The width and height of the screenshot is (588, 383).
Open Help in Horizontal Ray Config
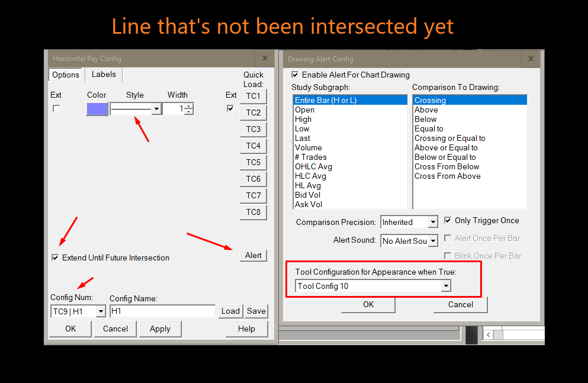coord(246,329)
